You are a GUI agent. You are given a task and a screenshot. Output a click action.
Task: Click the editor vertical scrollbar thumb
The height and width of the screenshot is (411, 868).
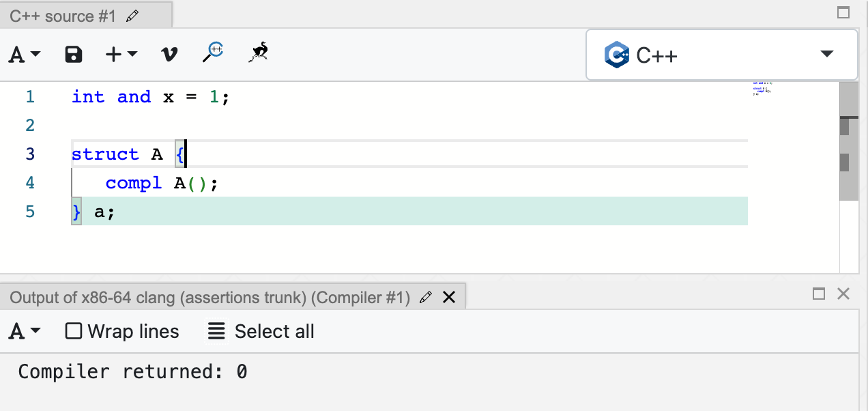(x=849, y=141)
